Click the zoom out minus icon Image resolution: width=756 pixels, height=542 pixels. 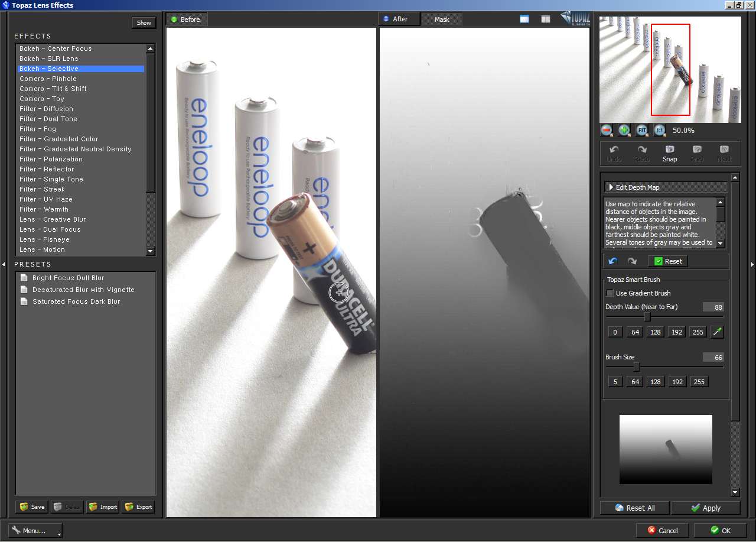coord(607,130)
